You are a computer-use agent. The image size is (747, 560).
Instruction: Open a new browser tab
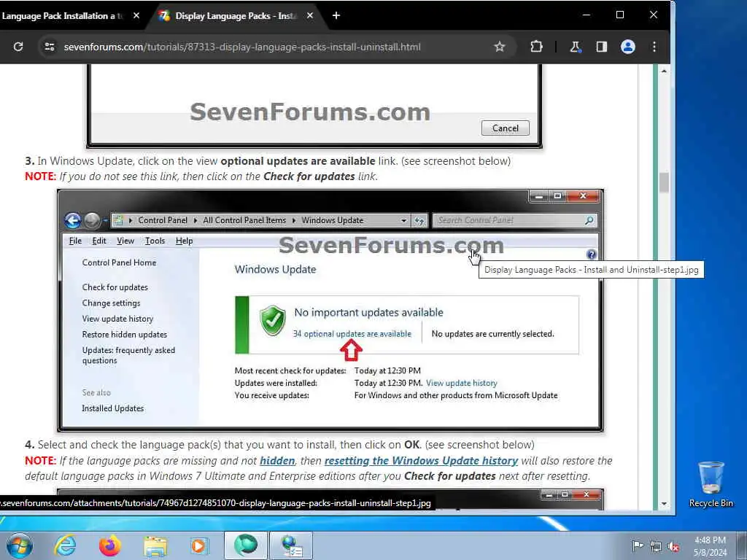click(336, 16)
